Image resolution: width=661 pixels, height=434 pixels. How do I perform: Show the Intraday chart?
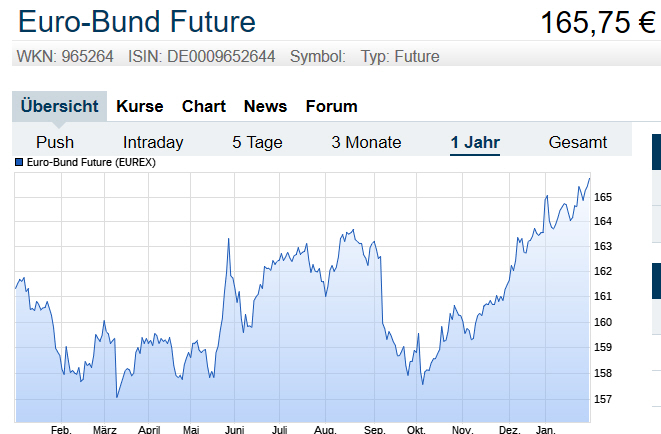[x=153, y=142]
